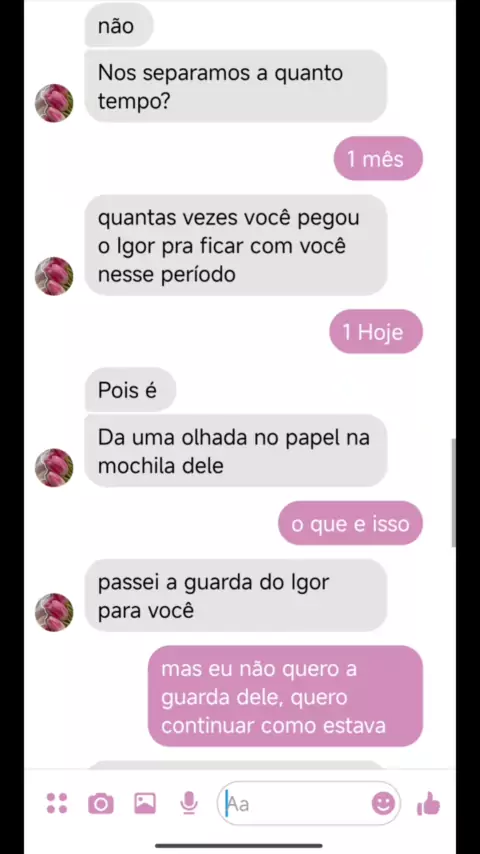Tap tulip avatar beside 'mochila dele' message
This screenshot has height=854, width=480.
click(54, 467)
